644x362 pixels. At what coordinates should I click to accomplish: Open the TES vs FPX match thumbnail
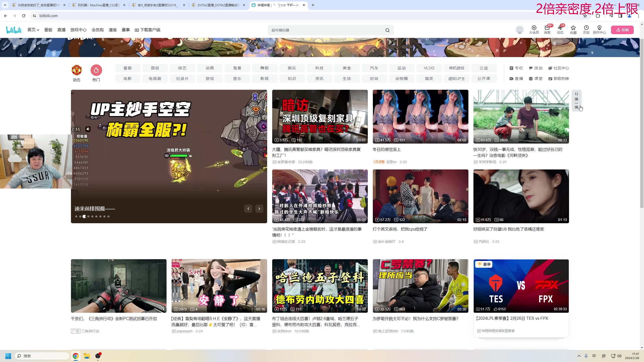coord(521,286)
